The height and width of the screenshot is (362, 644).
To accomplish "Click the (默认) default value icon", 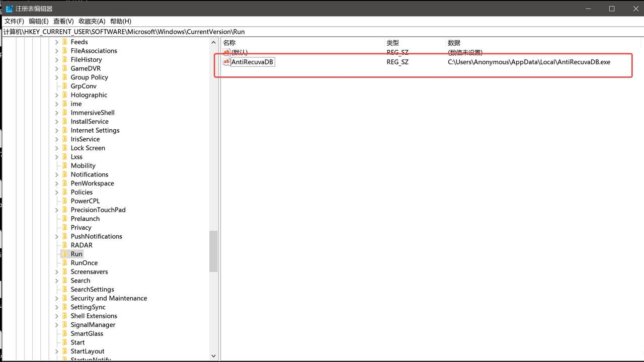I will (x=226, y=52).
